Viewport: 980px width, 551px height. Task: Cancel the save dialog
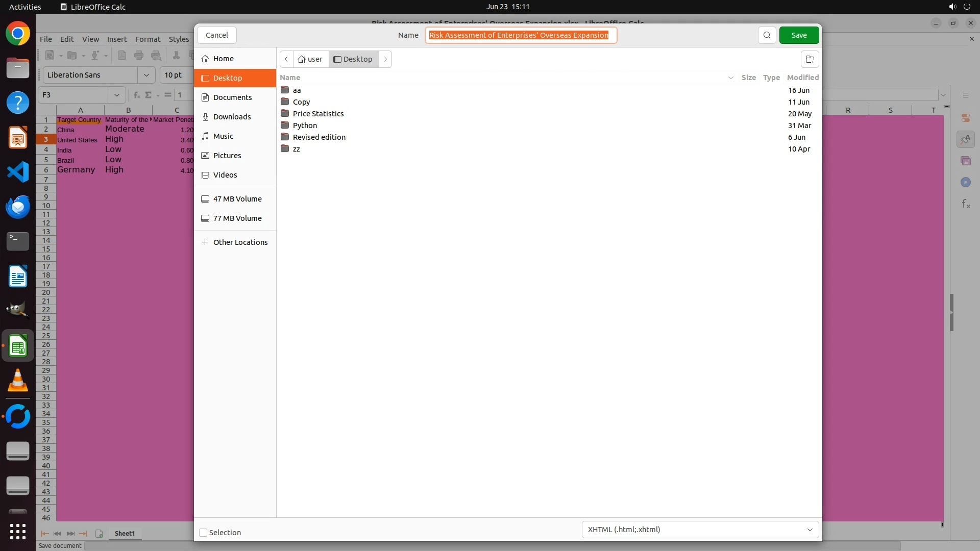click(x=216, y=35)
